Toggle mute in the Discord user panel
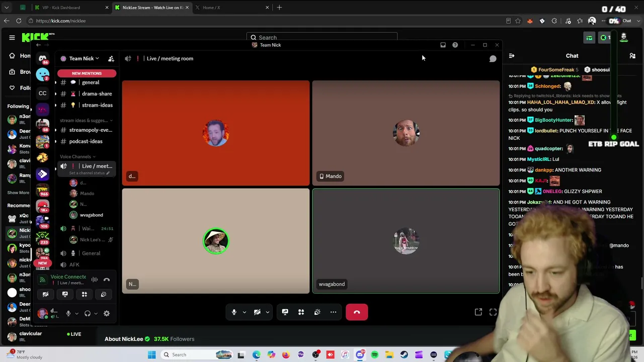This screenshot has height=362, width=644. (68, 313)
